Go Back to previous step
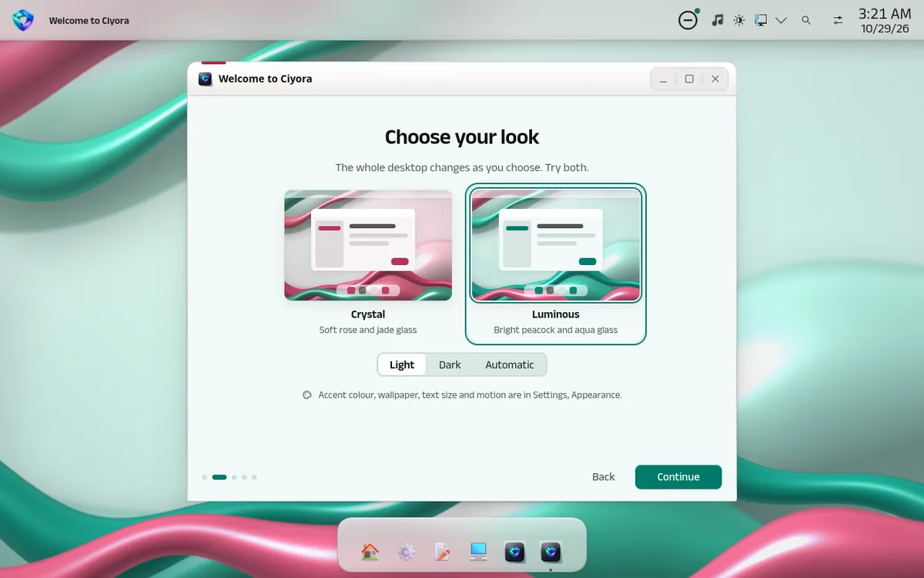This screenshot has height=578, width=924. coord(604,477)
